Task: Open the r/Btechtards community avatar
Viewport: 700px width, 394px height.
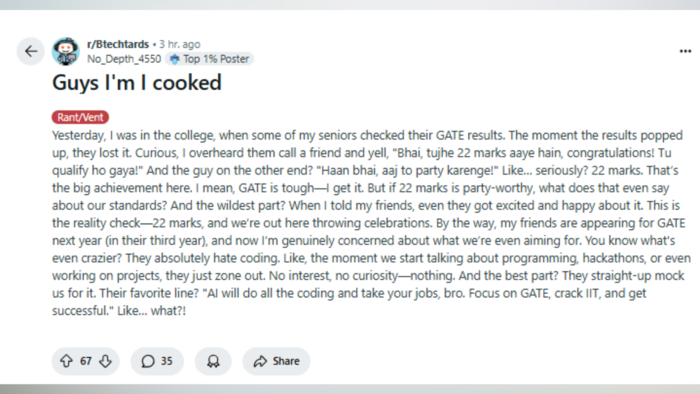Action: pos(66,51)
